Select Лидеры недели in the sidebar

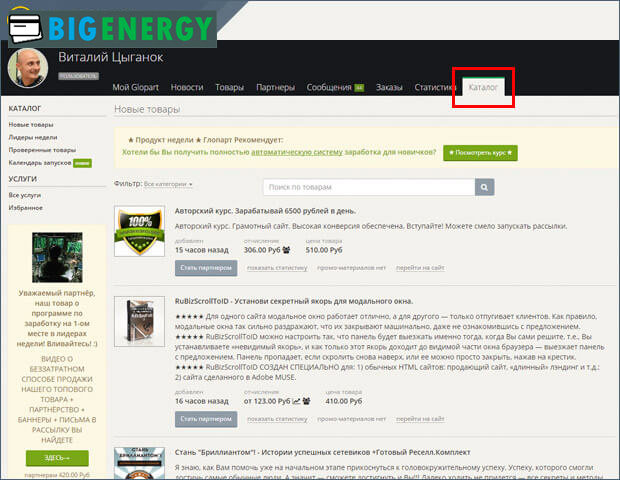pyautogui.click(x=33, y=137)
